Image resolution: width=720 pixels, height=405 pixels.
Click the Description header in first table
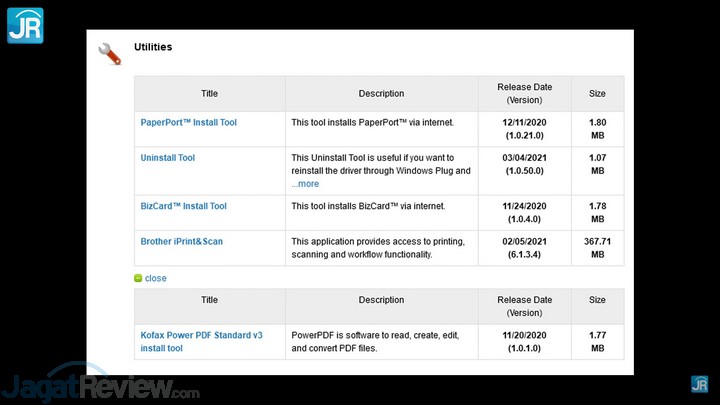pos(381,94)
